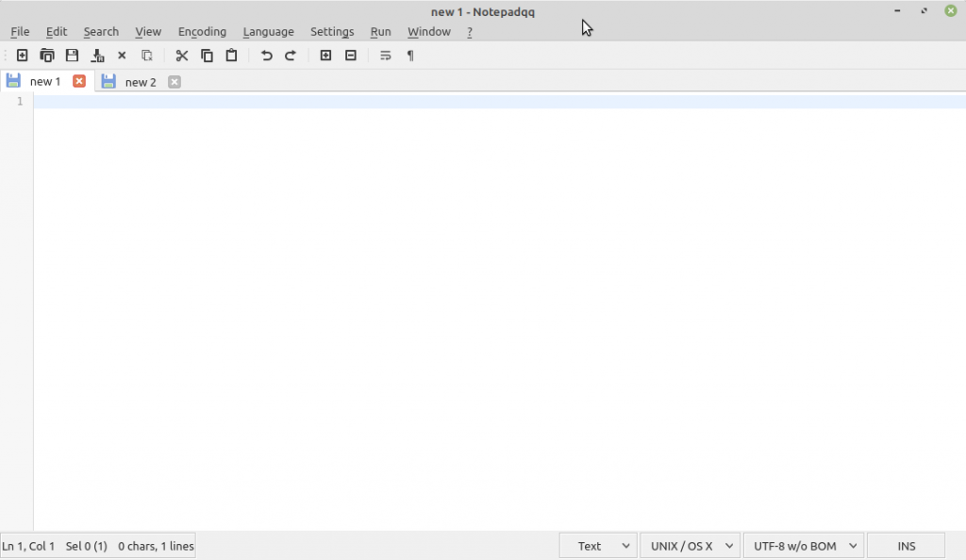Viewport: 966px width, 560px height.
Task: Open the Language menu
Action: [x=268, y=31]
